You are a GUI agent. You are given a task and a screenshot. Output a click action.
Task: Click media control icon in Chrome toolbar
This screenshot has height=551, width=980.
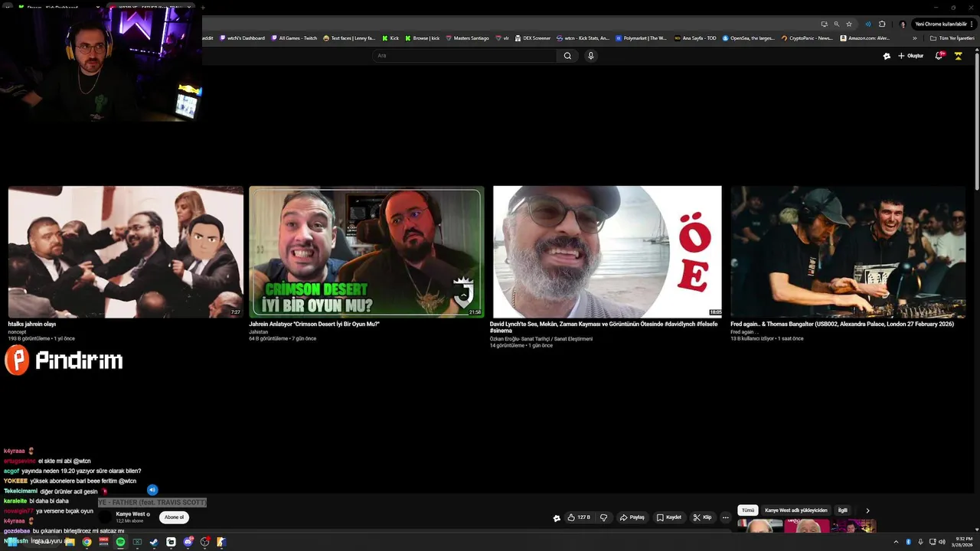pos(867,24)
